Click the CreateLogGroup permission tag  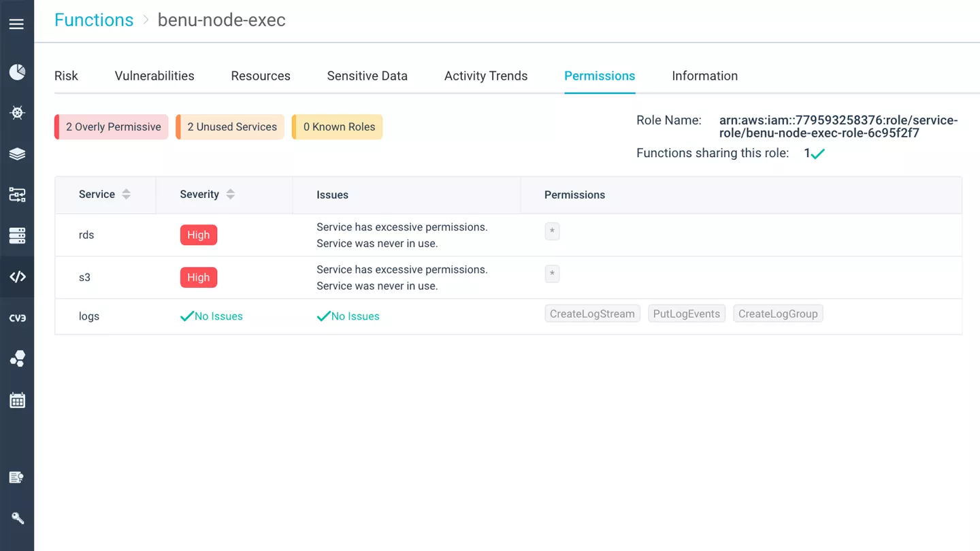pyautogui.click(x=778, y=314)
